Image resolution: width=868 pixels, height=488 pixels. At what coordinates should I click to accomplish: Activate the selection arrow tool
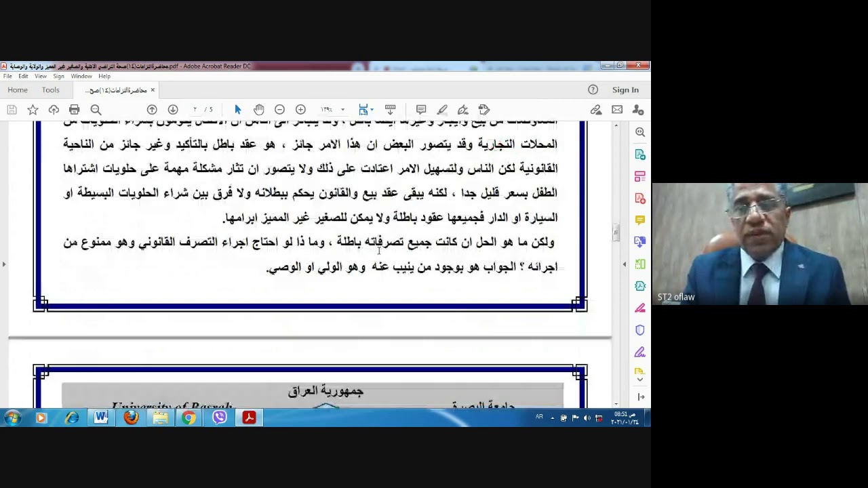pyautogui.click(x=237, y=110)
